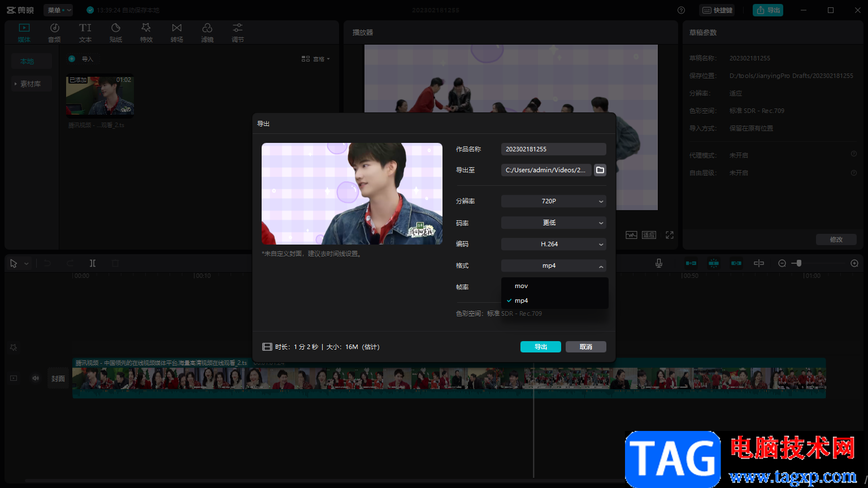Click the undo arrow icon
868x488 pixels.
[x=47, y=263]
